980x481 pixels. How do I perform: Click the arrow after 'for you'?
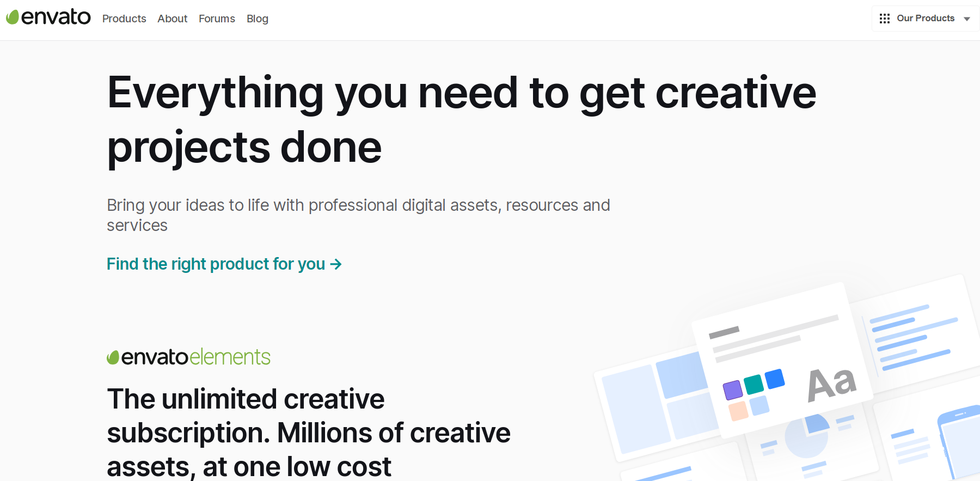pyautogui.click(x=336, y=264)
